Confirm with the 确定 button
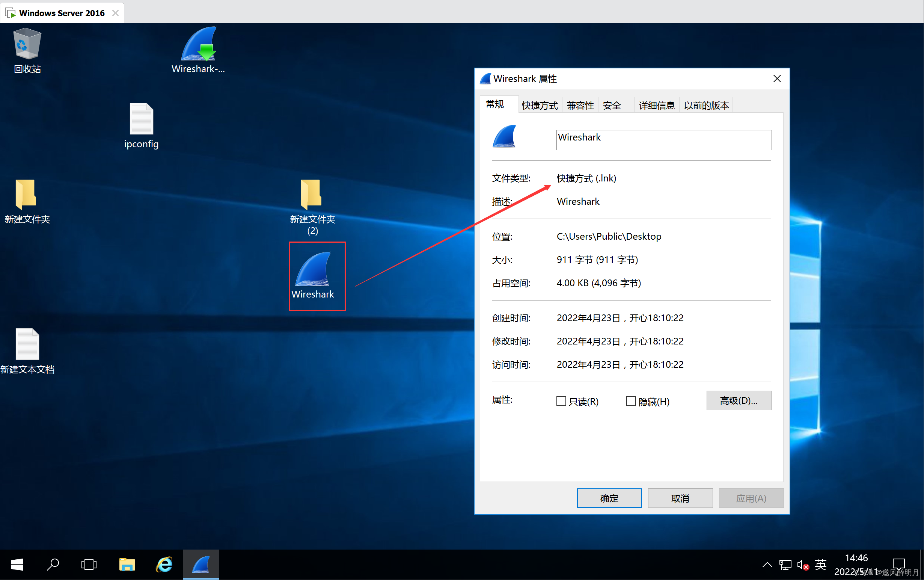The width and height of the screenshot is (924, 580). (609, 498)
